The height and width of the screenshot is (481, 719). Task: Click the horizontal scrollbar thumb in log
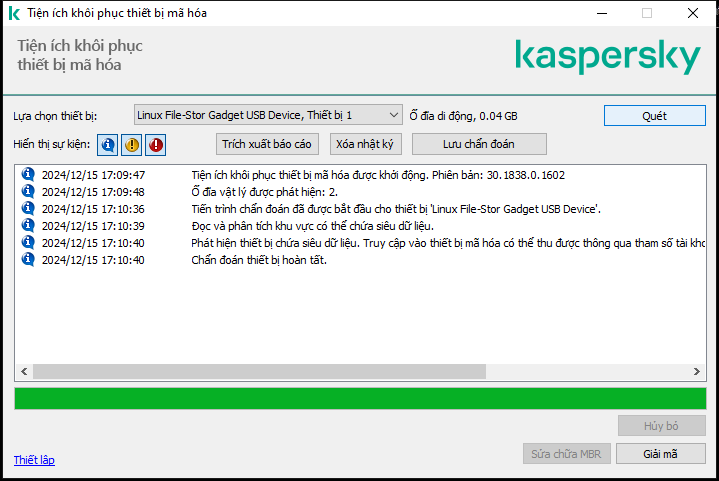(260, 371)
